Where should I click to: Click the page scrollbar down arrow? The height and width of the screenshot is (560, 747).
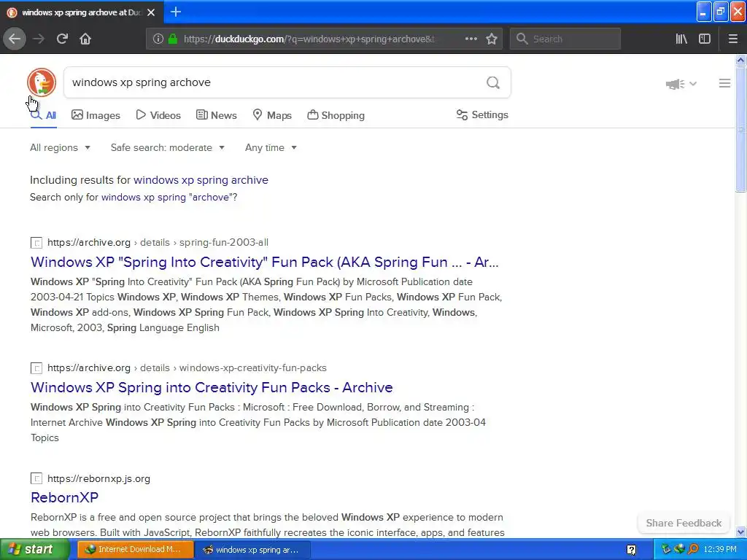coord(740,532)
